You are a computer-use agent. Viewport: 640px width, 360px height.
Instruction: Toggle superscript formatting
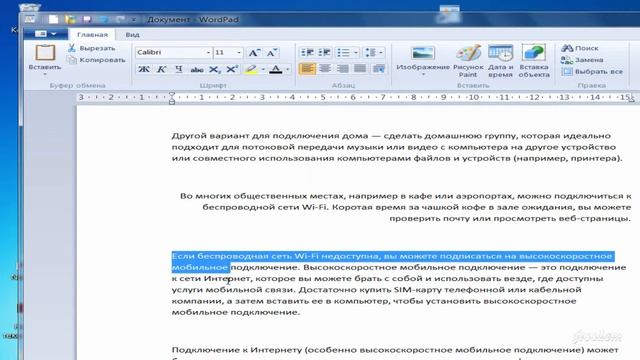point(232,69)
